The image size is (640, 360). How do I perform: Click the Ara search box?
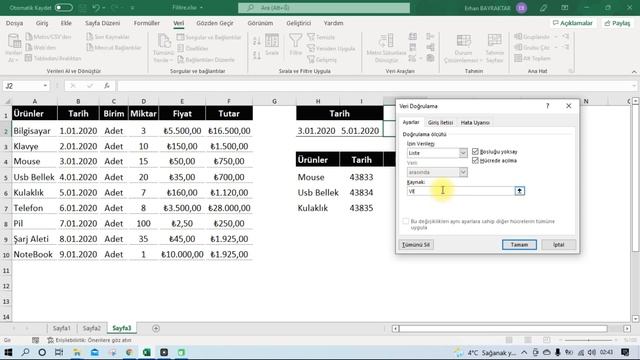[324, 8]
